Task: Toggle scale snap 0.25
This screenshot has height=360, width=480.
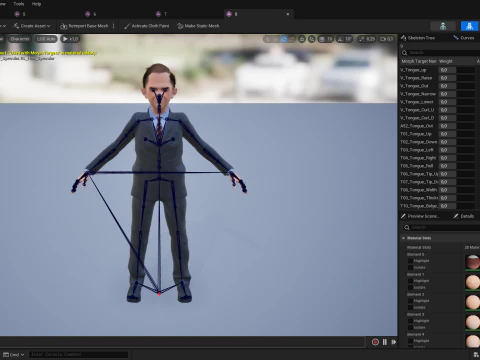Action: tap(367, 39)
